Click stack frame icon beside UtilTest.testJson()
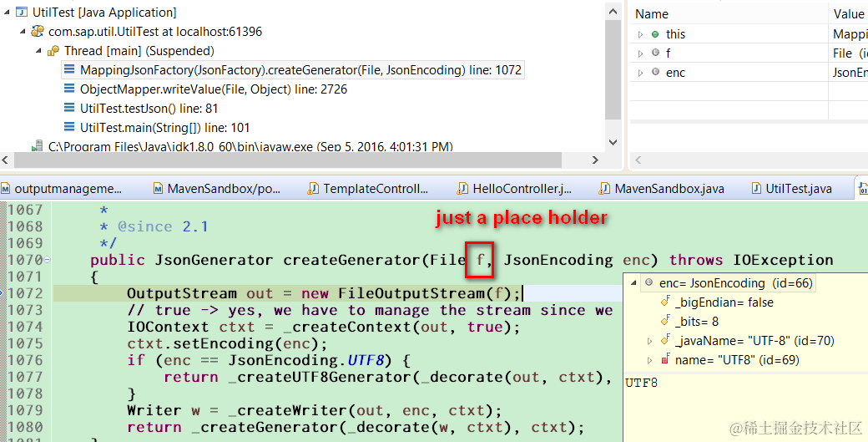The height and width of the screenshot is (442, 868). pos(69,108)
